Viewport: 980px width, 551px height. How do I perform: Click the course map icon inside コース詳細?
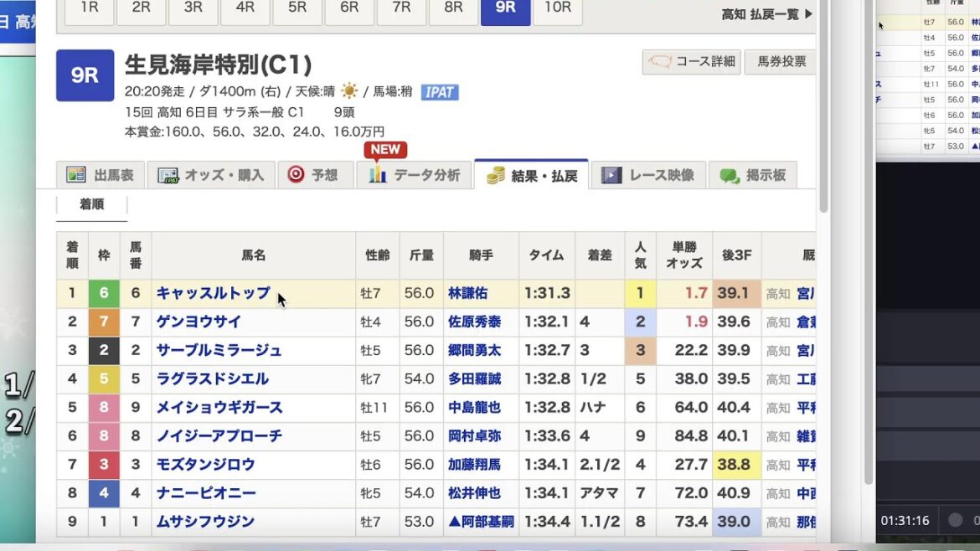(x=658, y=61)
